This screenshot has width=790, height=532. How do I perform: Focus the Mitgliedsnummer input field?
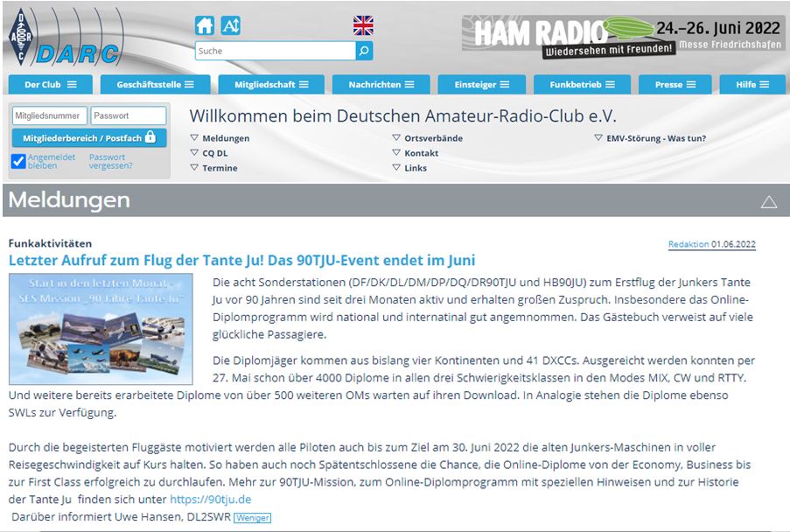49,115
